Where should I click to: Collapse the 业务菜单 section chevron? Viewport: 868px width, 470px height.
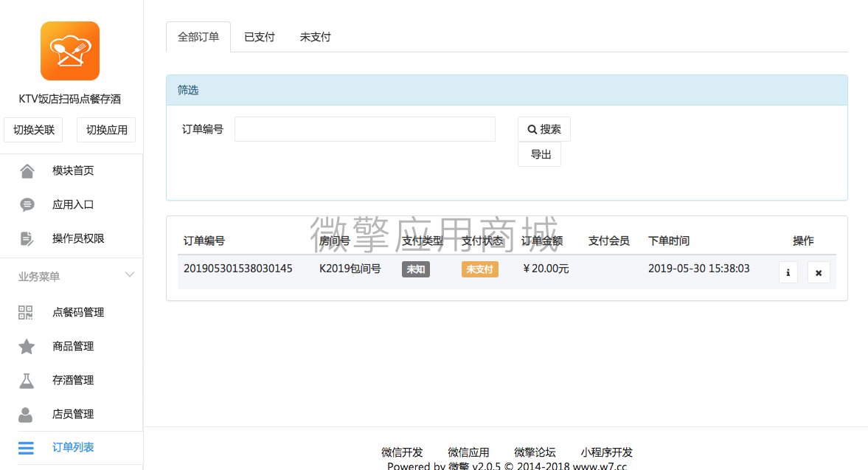tap(130, 274)
